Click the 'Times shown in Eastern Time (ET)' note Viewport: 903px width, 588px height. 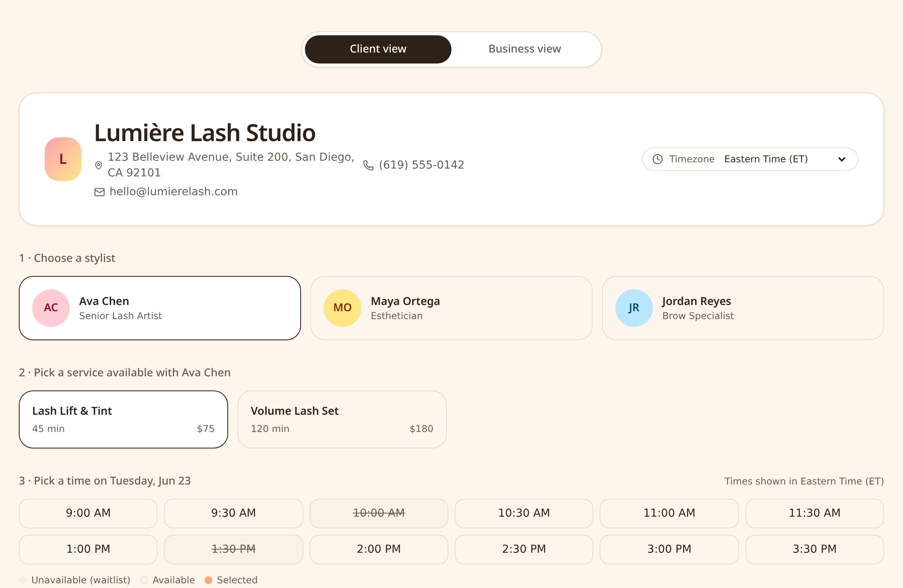804,481
